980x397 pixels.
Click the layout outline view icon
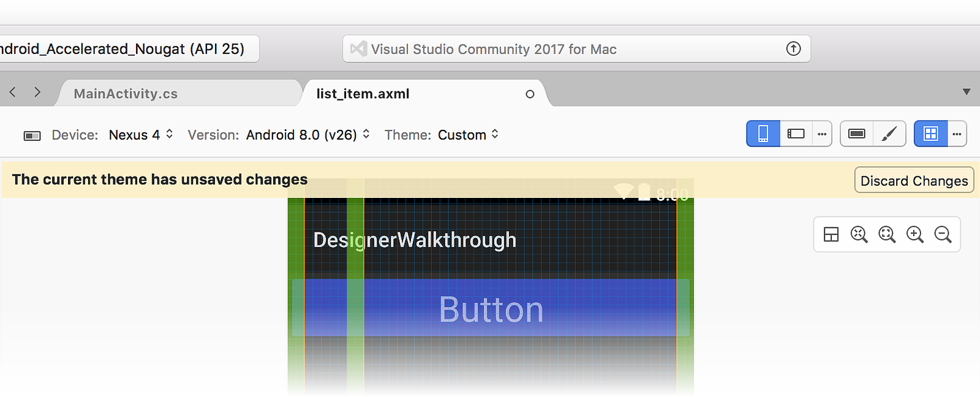(831, 235)
